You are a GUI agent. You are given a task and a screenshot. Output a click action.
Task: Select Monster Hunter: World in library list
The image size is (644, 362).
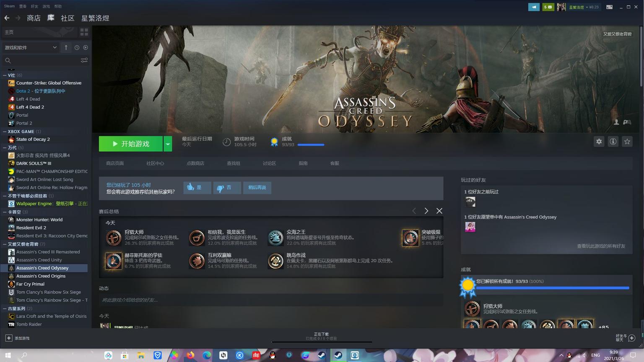(x=39, y=220)
